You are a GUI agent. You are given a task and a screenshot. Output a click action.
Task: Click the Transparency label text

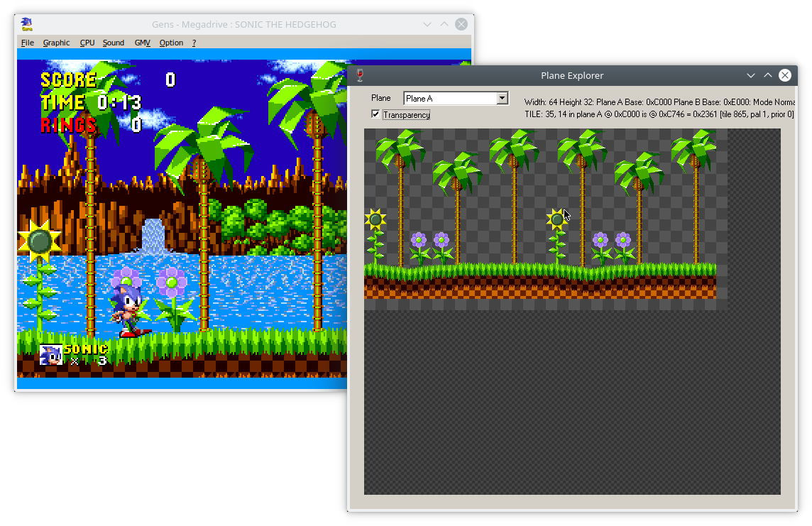[x=407, y=114]
